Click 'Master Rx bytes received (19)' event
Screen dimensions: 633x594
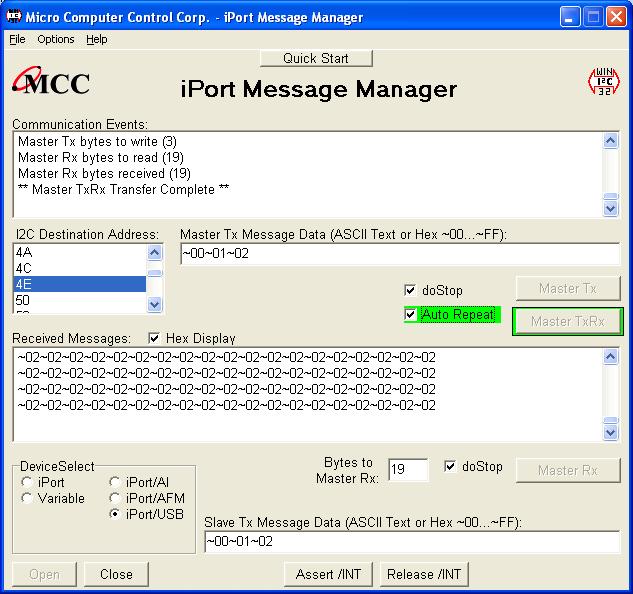coord(104,174)
